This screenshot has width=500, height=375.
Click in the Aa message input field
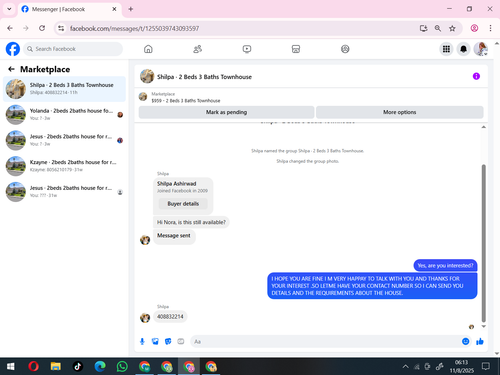(x=325, y=341)
